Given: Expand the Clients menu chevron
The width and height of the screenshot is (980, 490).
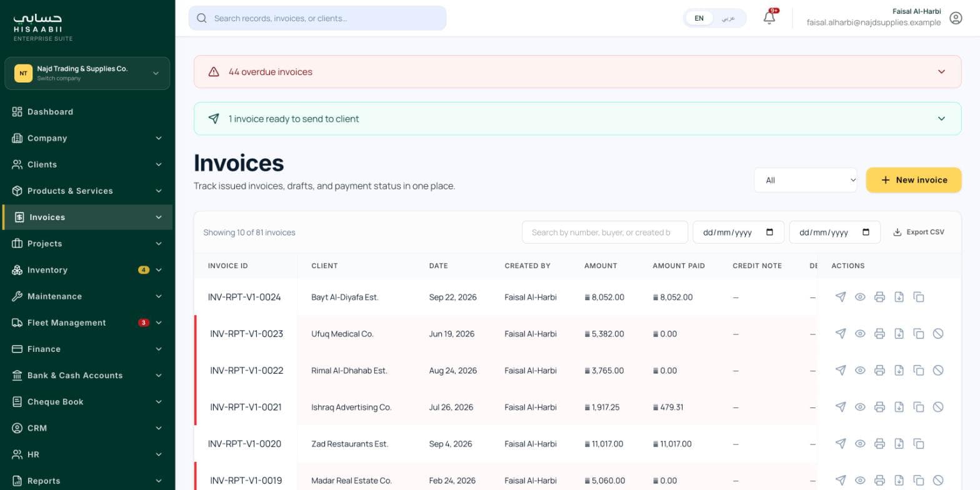Looking at the screenshot, I should (x=159, y=164).
